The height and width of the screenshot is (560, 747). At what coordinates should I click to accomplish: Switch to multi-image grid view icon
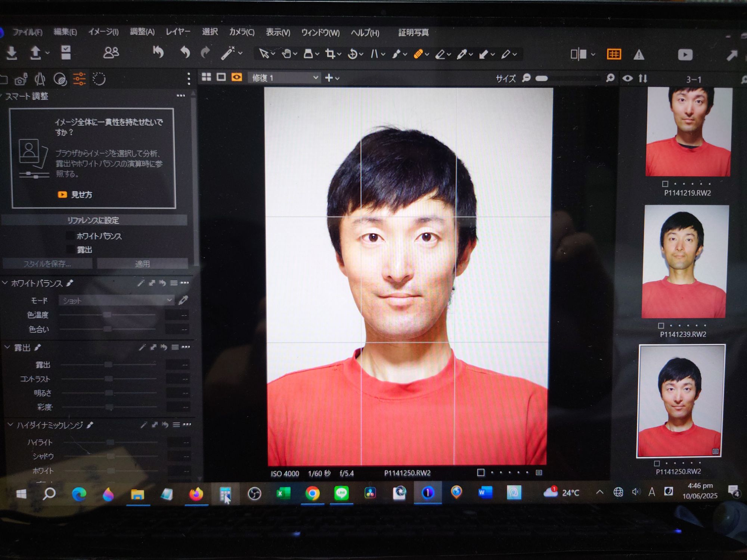[x=206, y=77]
